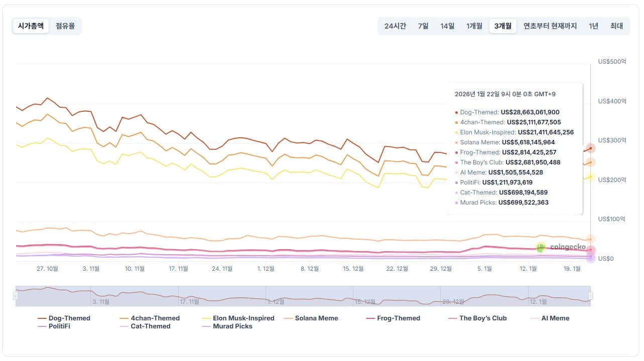The image size is (644, 361).
Task: Select the 최대 time range
Action: [x=616, y=26]
